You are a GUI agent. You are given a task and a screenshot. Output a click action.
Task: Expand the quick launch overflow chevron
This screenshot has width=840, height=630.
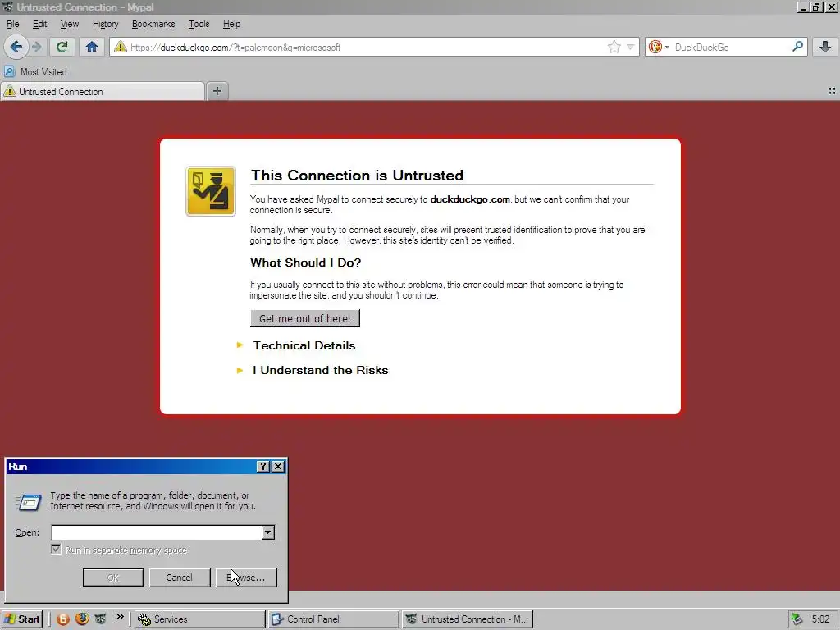pyautogui.click(x=120, y=617)
